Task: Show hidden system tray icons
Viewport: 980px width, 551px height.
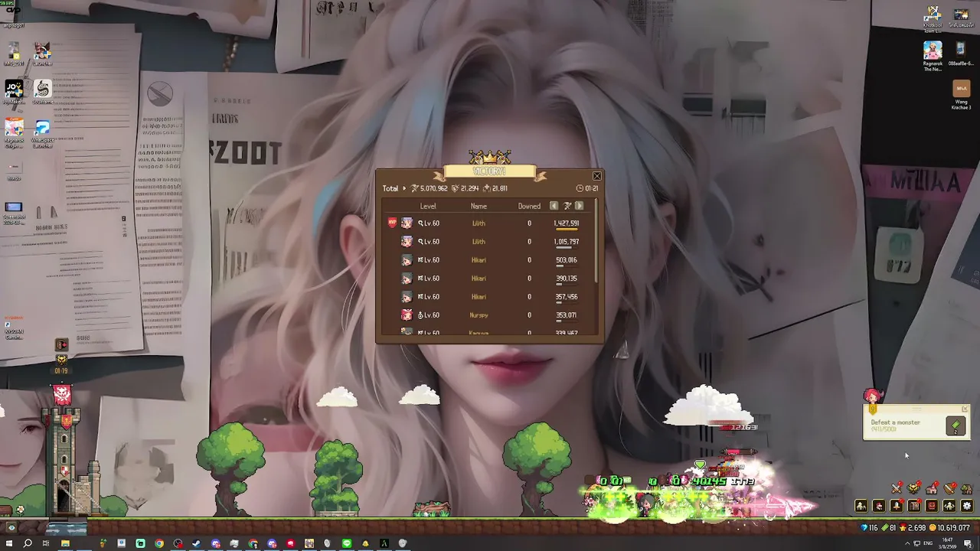Action: [x=906, y=543]
